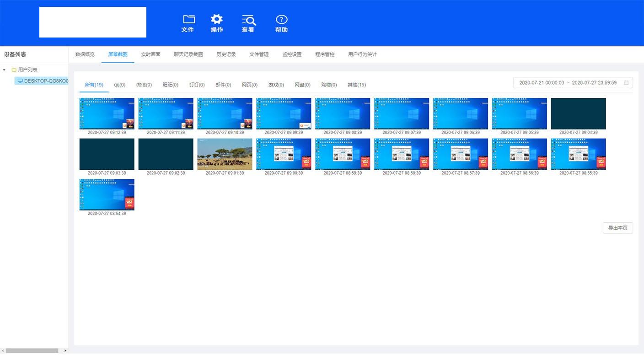Viewport: 644px width, 355px height.
Task: Click the start date 2020-07-21 field
Action: 542,83
